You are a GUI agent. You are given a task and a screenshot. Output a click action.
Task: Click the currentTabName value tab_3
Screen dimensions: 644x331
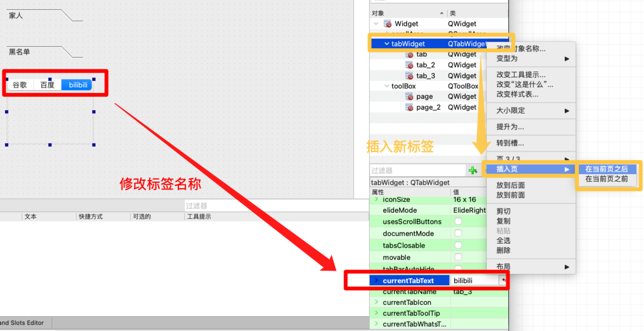coord(462,291)
